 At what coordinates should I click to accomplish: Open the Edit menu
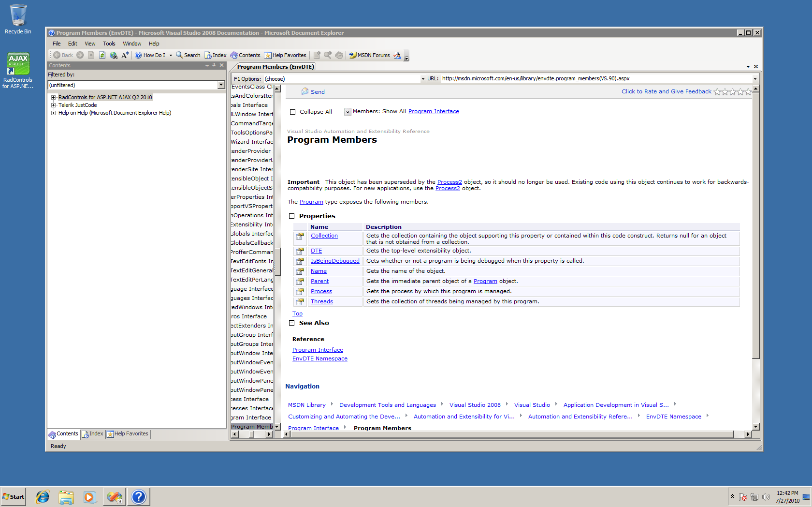click(72, 44)
